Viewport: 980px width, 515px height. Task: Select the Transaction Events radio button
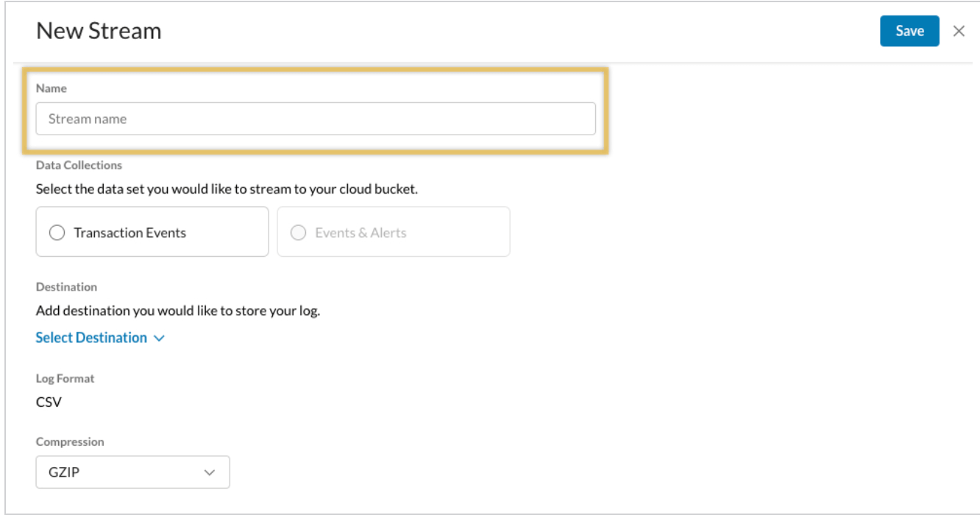[57, 232]
